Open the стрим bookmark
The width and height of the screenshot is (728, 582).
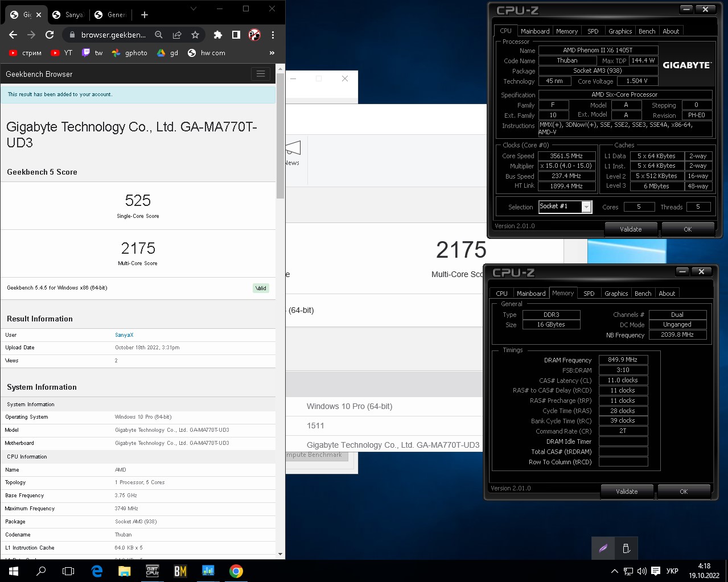26,53
